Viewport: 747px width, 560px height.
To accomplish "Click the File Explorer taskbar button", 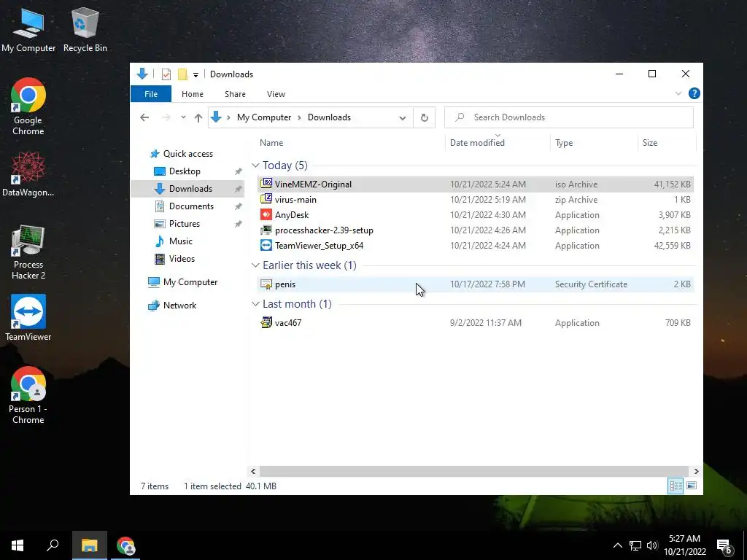I will (89, 545).
